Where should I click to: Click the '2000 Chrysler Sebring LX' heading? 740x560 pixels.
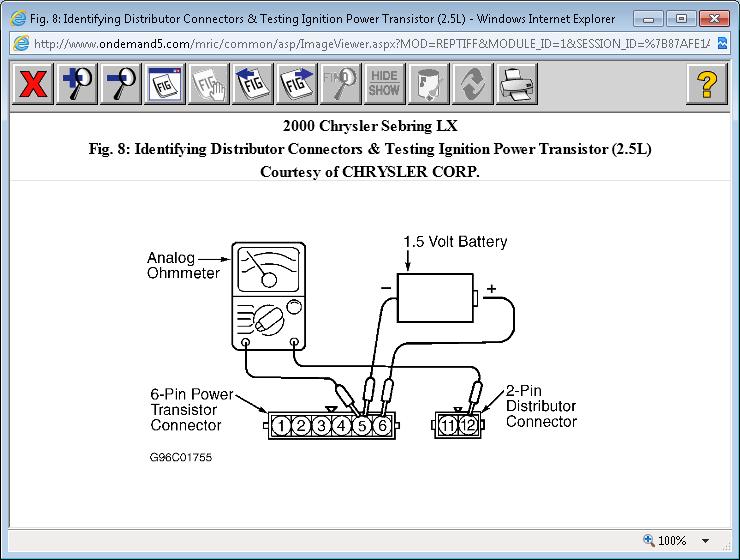click(370, 126)
